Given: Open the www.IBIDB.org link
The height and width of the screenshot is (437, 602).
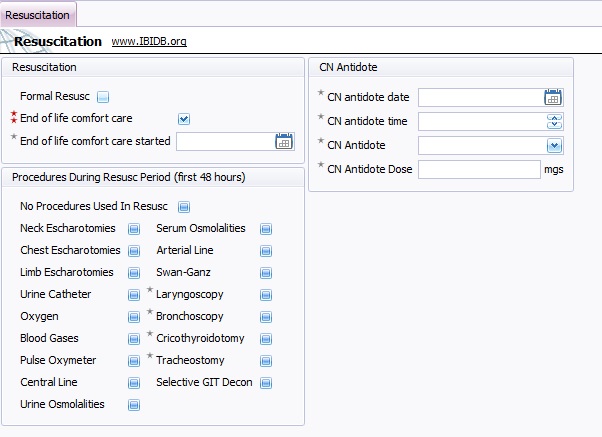Looking at the screenshot, I should pyautogui.click(x=149, y=42).
